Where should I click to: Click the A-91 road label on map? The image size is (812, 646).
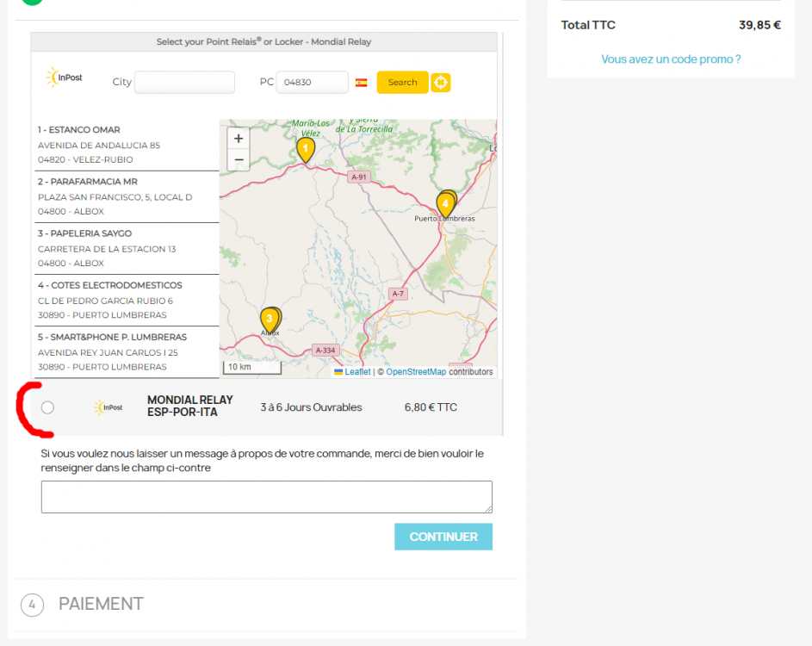point(359,177)
